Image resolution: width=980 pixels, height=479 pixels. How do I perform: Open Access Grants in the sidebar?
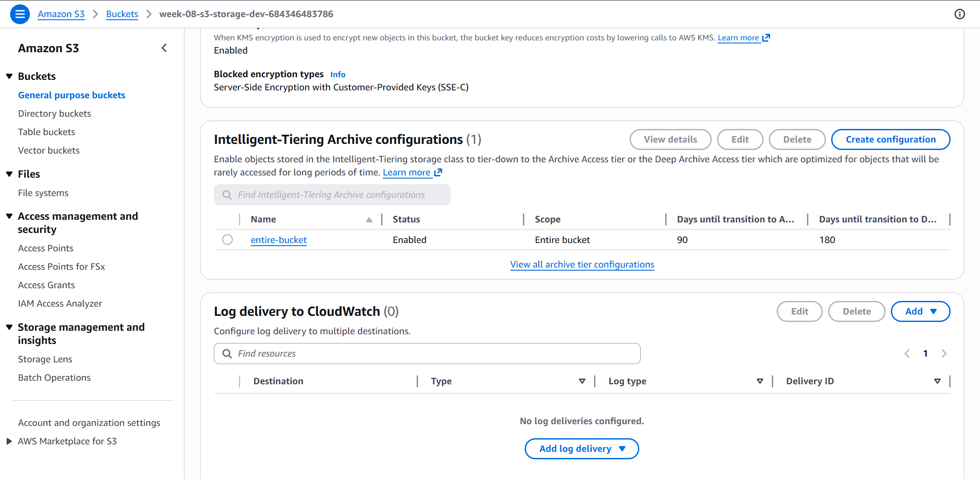47,285
